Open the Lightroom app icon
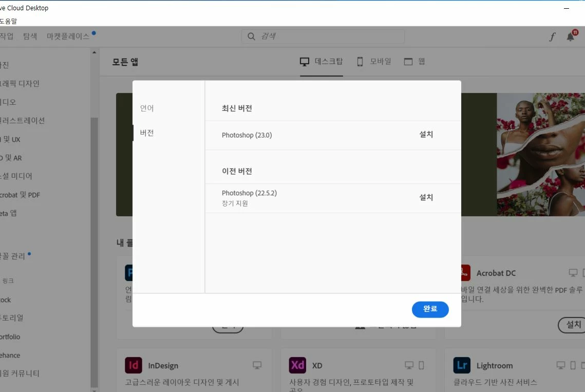Screen dimensions: 585x392 pos(462,365)
